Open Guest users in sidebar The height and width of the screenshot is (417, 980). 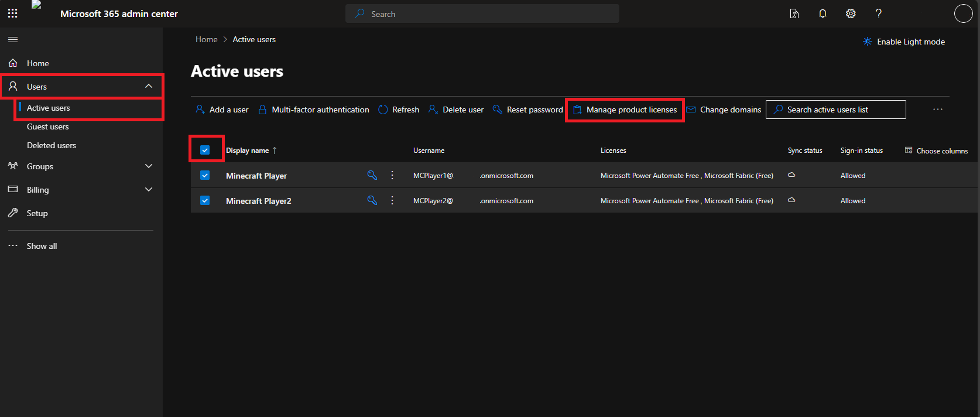(48, 127)
